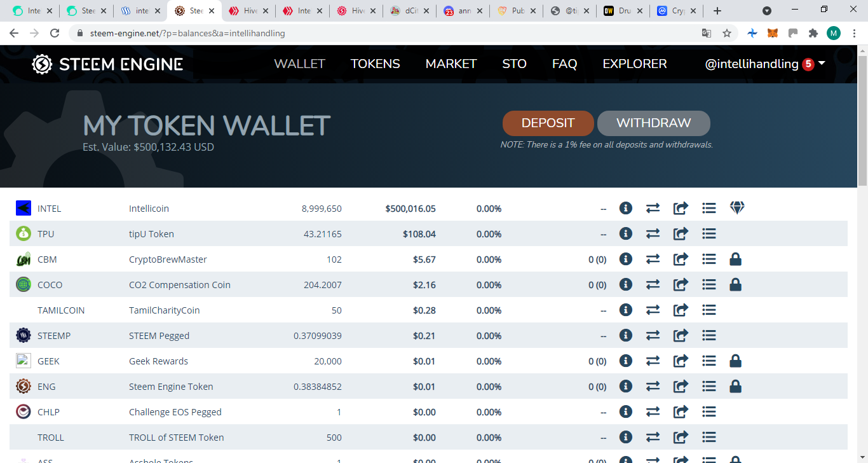Click the transfer arrows icon in TROLL row

tap(653, 437)
